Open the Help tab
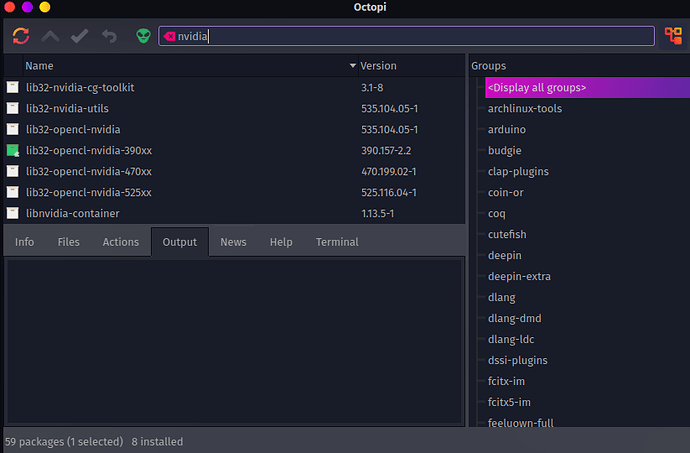This screenshot has height=453, width=690. pos(281,242)
